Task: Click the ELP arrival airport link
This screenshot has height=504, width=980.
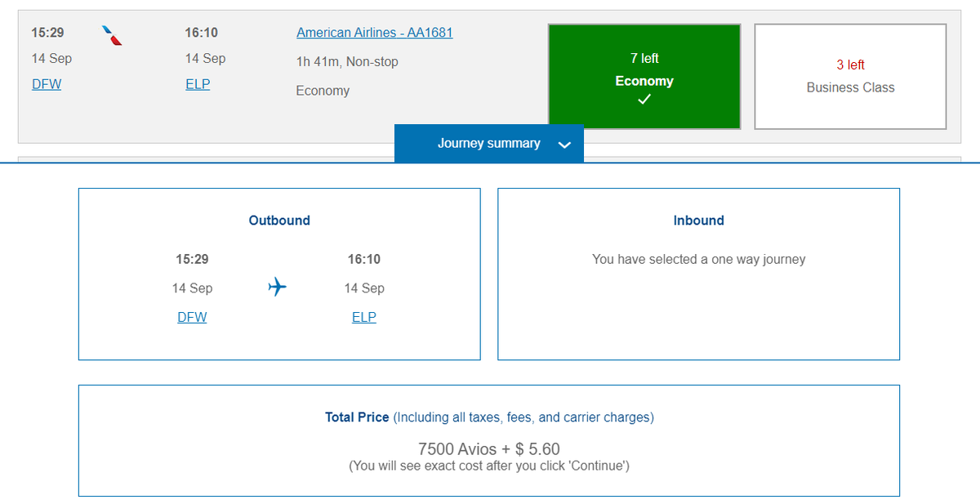Action: click(198, 83)
